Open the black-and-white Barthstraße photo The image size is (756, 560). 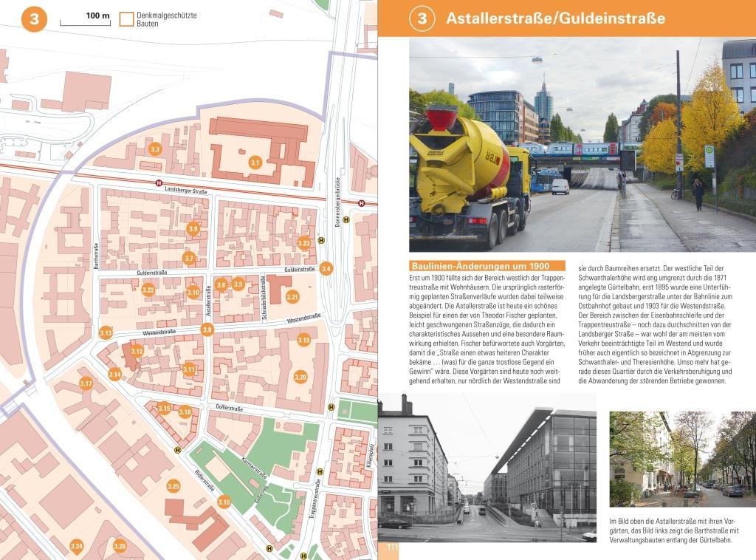(487, 468)
